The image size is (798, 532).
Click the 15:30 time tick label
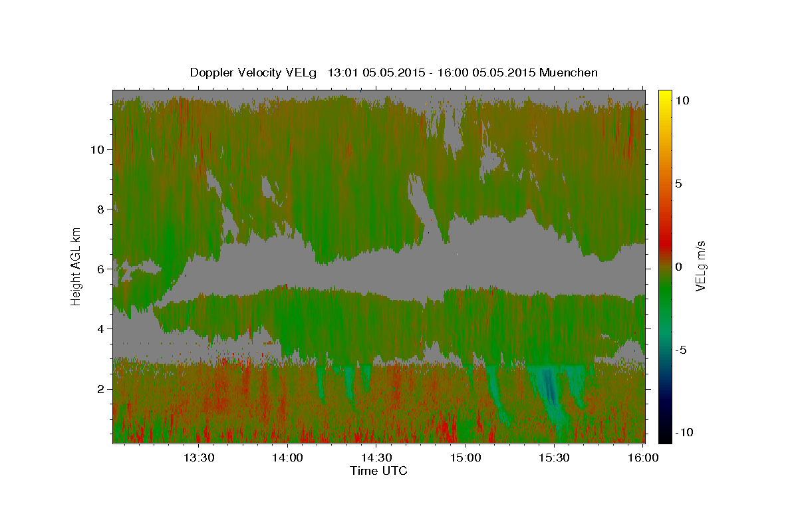[x=555, y=458]
